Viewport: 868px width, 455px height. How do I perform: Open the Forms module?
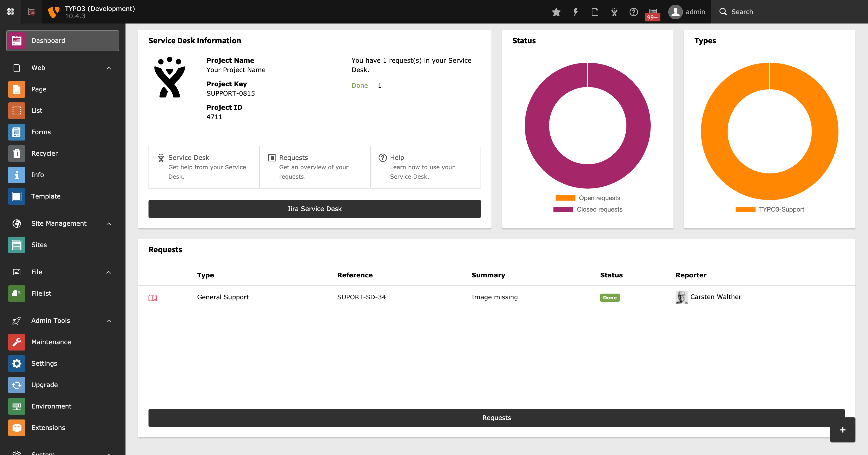tap(63, 132)
